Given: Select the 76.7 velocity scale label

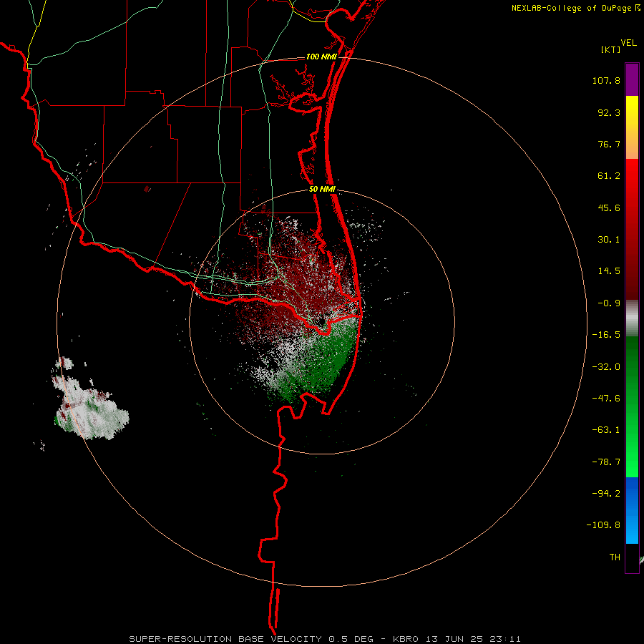Looking at the screenshot, I should pos(609,144).
